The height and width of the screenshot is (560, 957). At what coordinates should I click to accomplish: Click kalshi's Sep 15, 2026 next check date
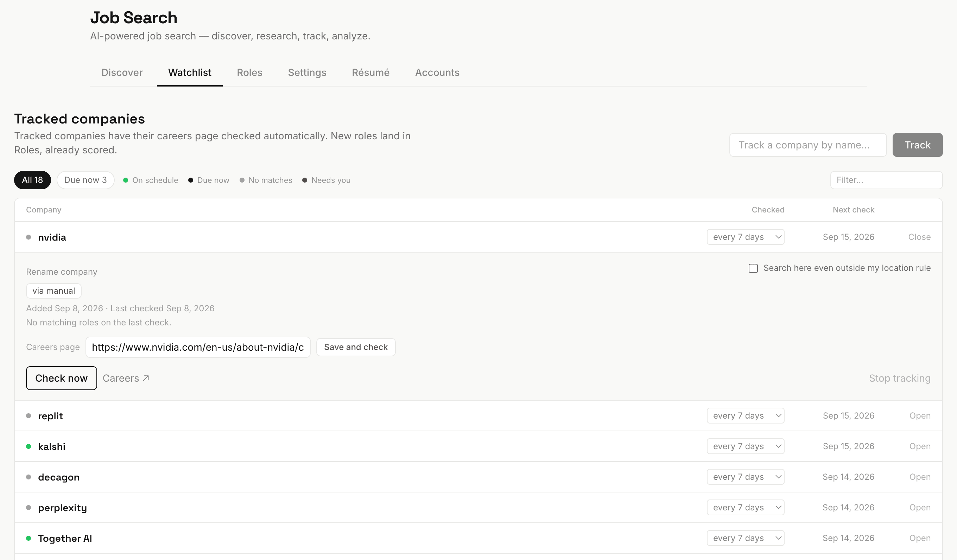848,446
